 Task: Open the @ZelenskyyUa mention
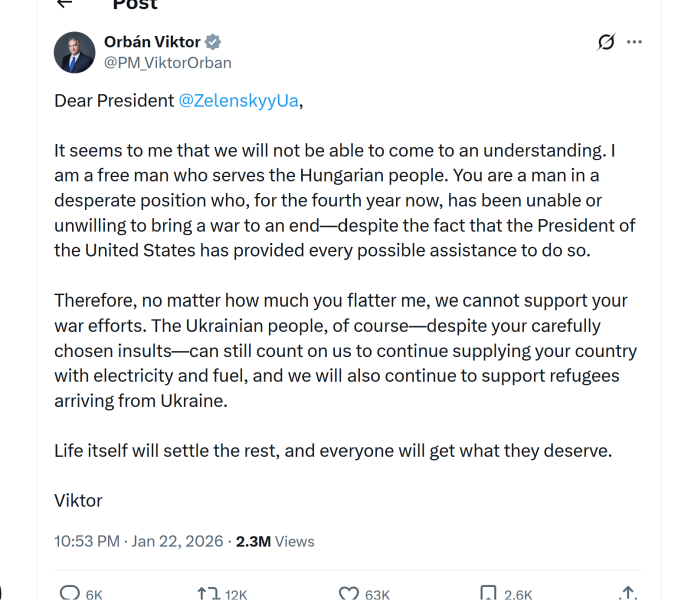[238, 102]
